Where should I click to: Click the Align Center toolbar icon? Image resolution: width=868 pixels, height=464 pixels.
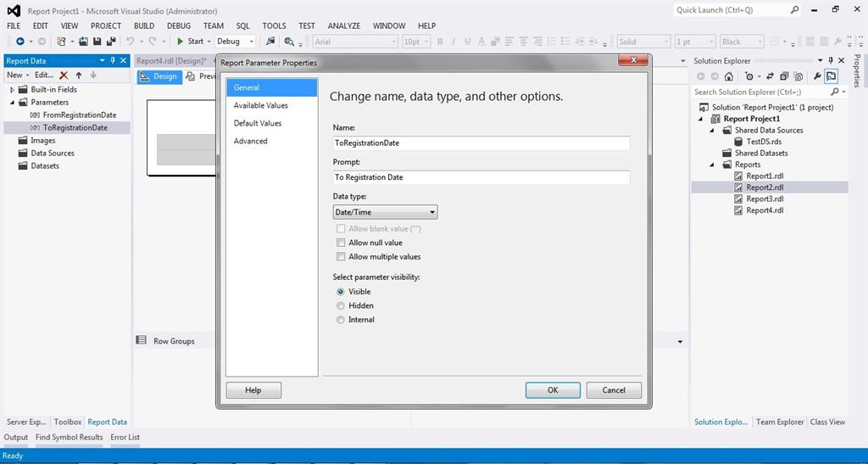524,42
